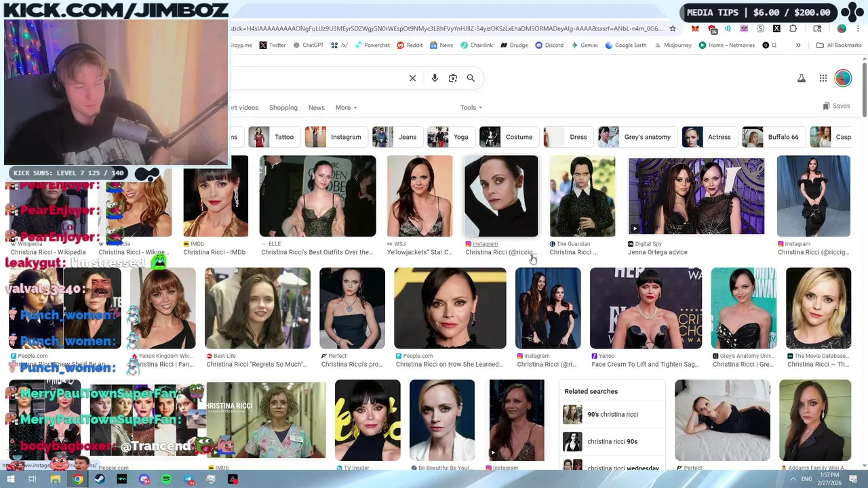Switch to the News search tab
The width and height of the screenshot is (868, 488).
pos(317,108)
